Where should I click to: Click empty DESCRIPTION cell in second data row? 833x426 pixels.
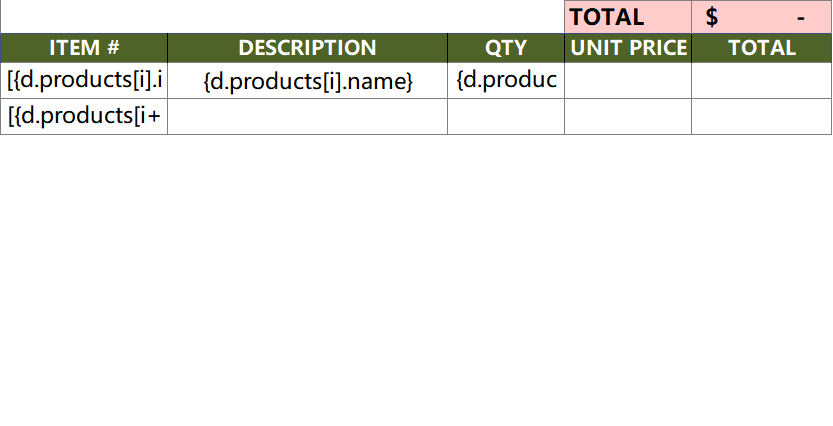click(307, 117)
